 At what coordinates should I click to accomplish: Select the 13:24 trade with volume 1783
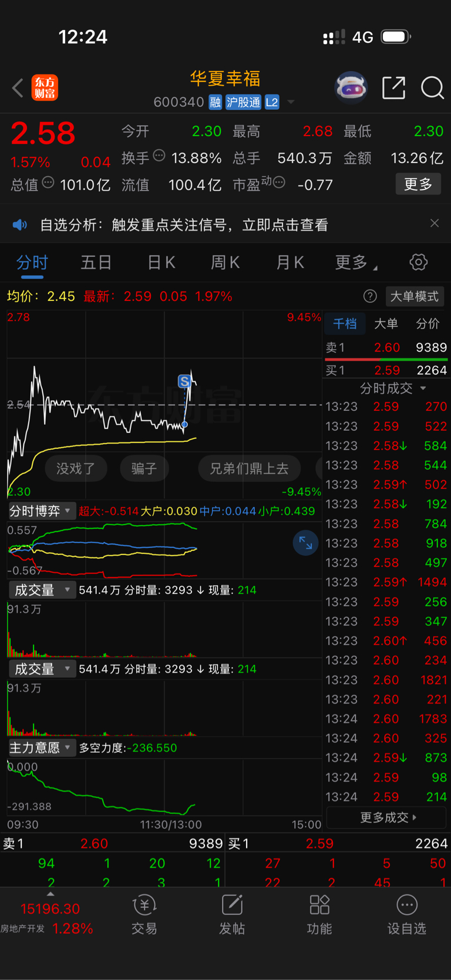(386, 719)
